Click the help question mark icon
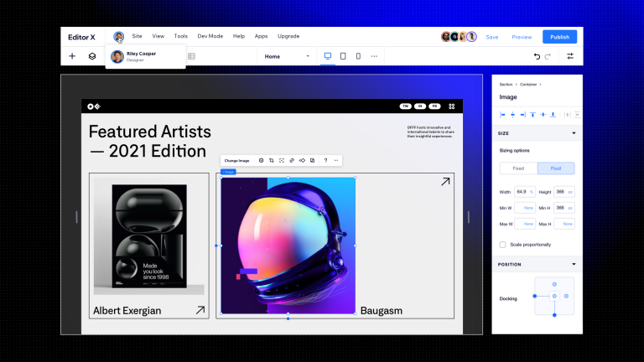This screenshot has width=644, height=362. click(325, 160)
